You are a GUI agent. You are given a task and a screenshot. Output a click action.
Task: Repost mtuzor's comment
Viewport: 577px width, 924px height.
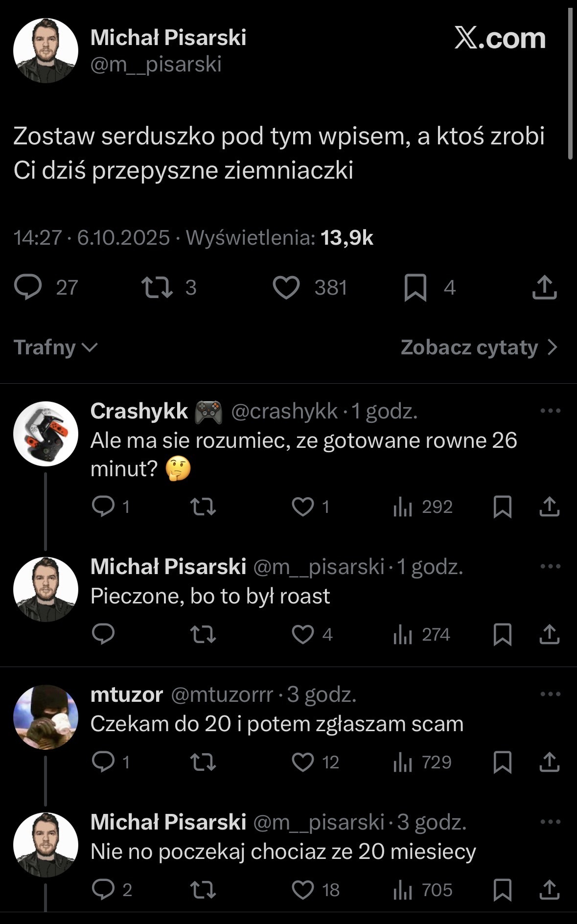(x=203, y=762)
